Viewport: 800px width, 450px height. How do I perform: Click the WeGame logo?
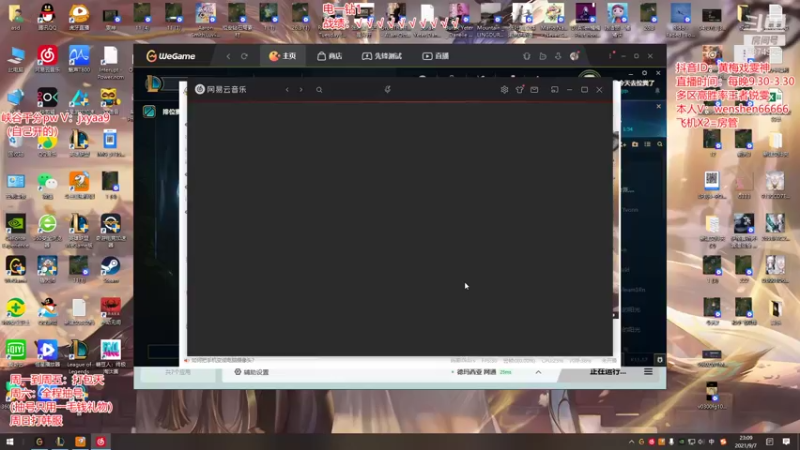coord(171,56)
